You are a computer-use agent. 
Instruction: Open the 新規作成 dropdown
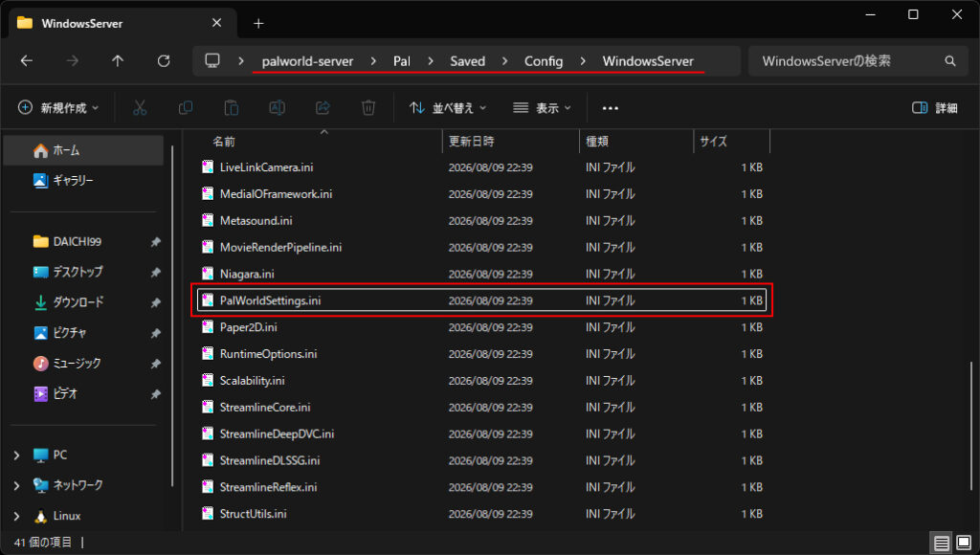(58, 108)
